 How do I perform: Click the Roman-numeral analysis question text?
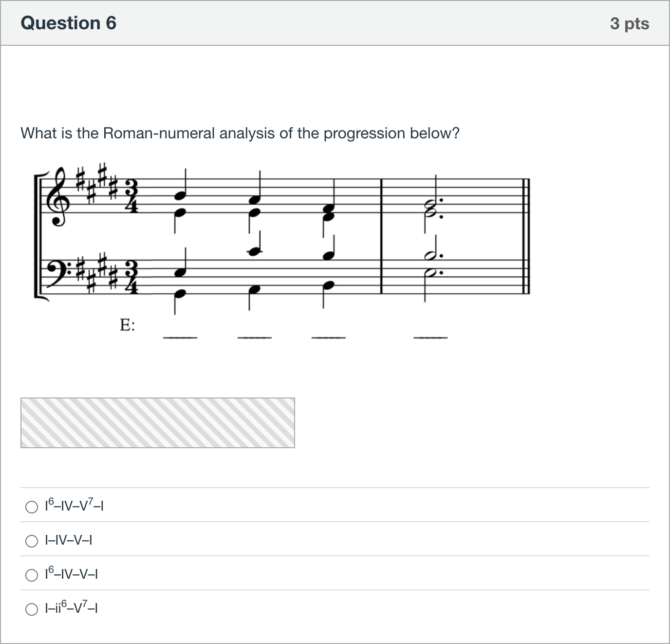(240, 133)
